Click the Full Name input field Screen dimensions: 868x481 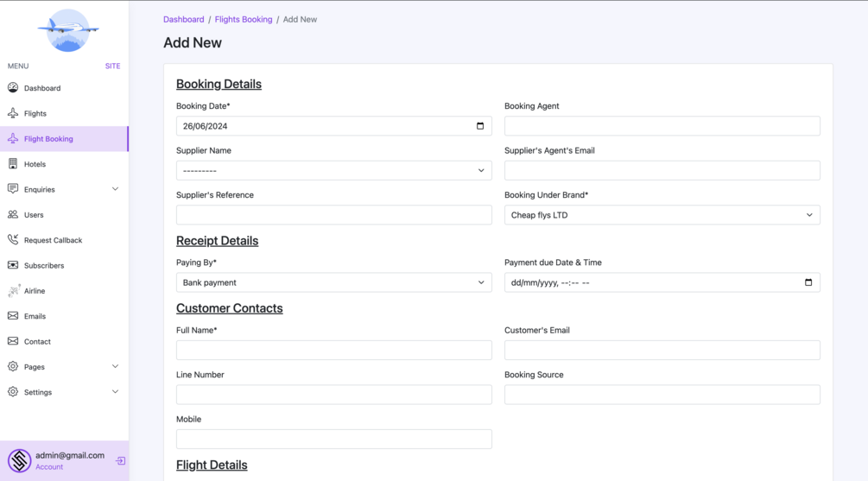click(x=333, y=350)
